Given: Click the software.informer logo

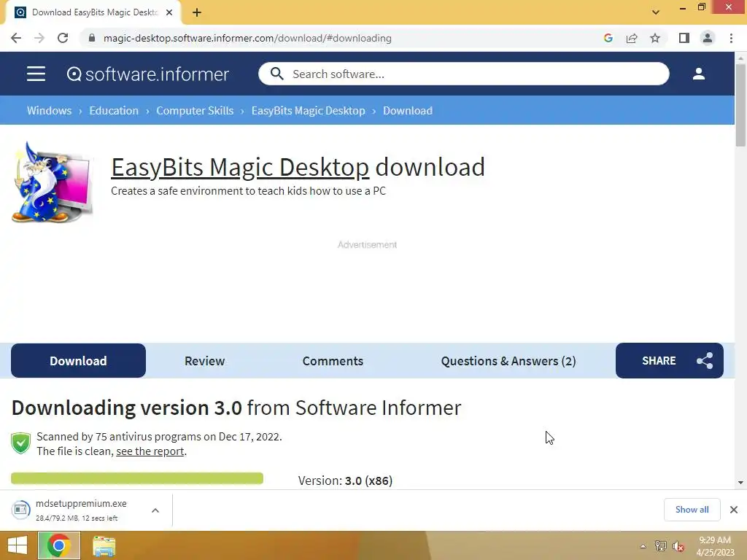Looking at the screenshot, I should click(147, 74).
